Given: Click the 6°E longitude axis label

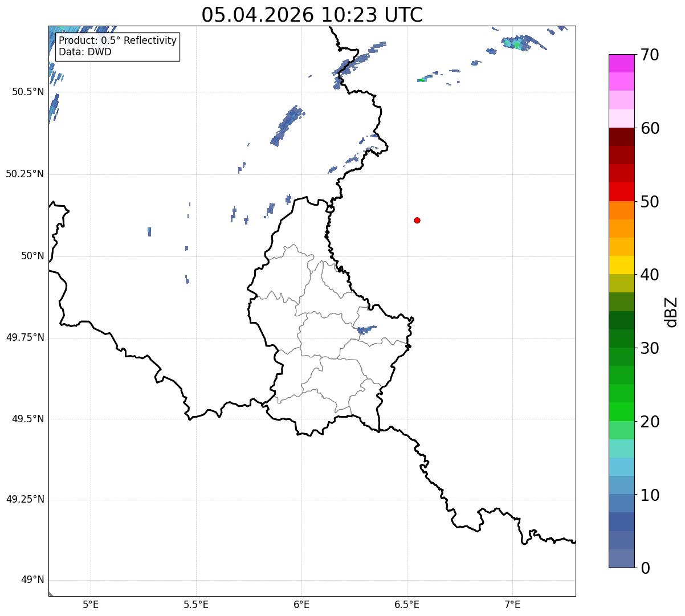Looking at the screenshot, I should (301, 604).
